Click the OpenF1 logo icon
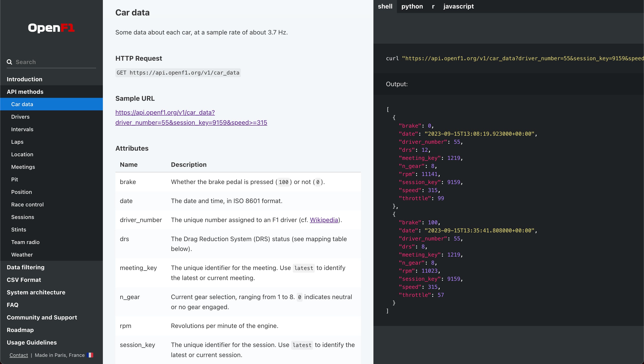This screenshot has height=364, width=644. click(x=51, y=28)
